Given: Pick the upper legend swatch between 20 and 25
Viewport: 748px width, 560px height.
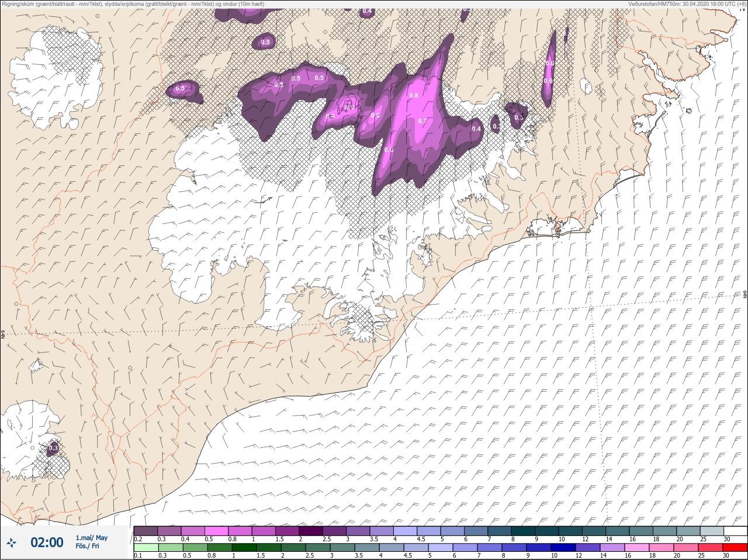Looking at the screenshot, I should pos(688,531).
